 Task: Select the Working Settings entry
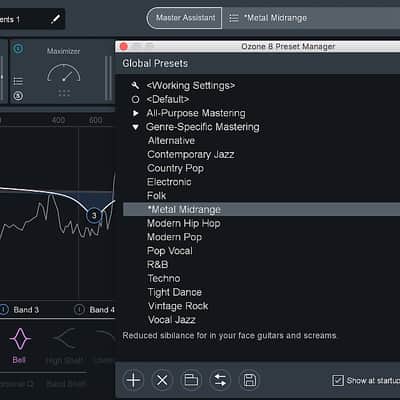(x=191, y=86)
